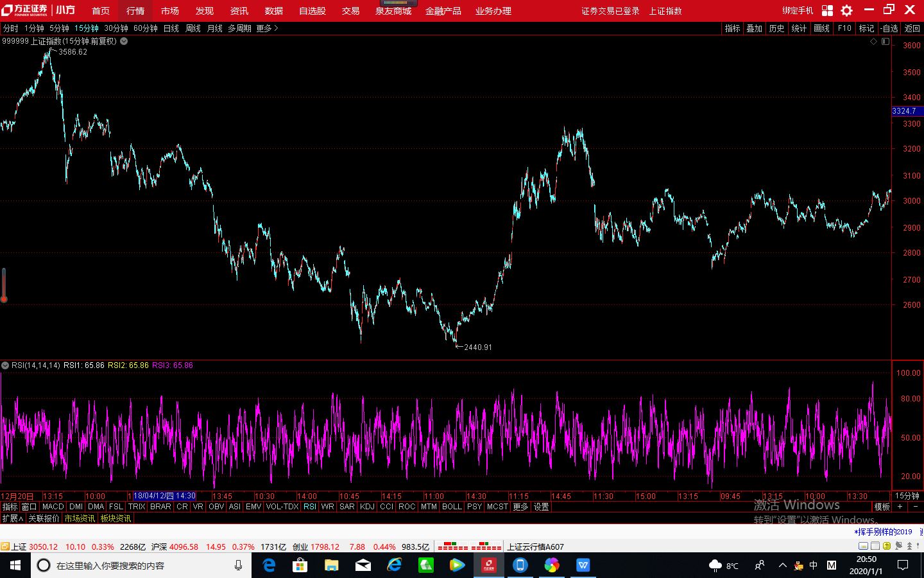Viewport: 924px width, 578px height.
Task: Select 月线 monthly chart period
Action: [215, 28]
